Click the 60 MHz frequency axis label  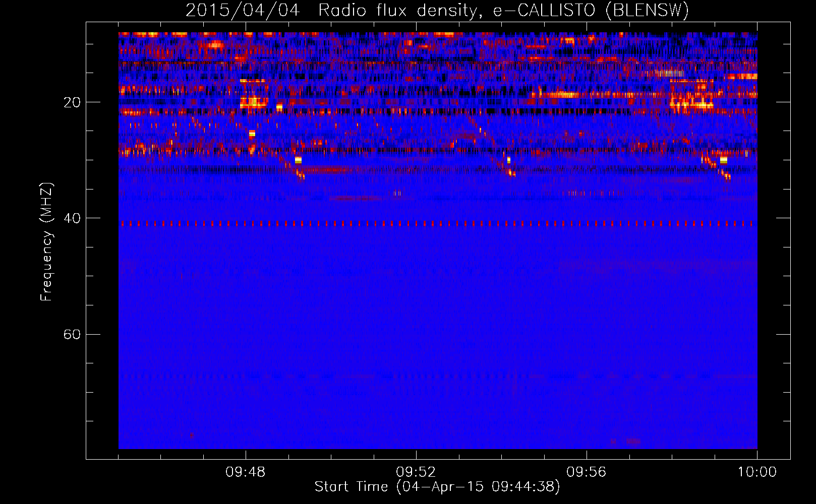click(72, 334)
